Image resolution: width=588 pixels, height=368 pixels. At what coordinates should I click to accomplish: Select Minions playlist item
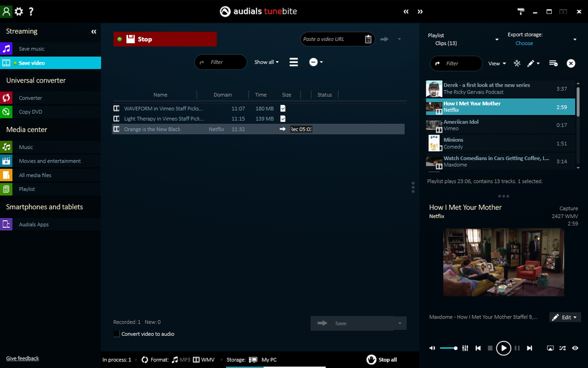coord(500,143)
